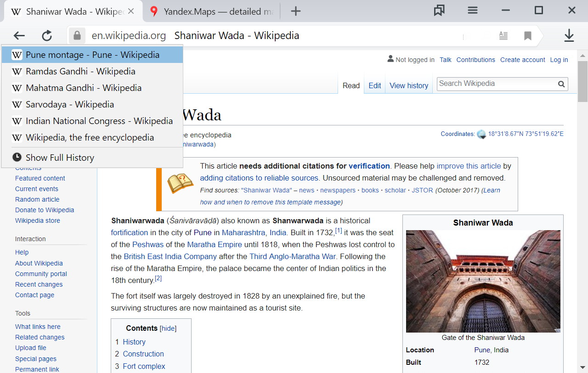Select Wikipedia, the free encyclopedia history entry

pos(92,137)
